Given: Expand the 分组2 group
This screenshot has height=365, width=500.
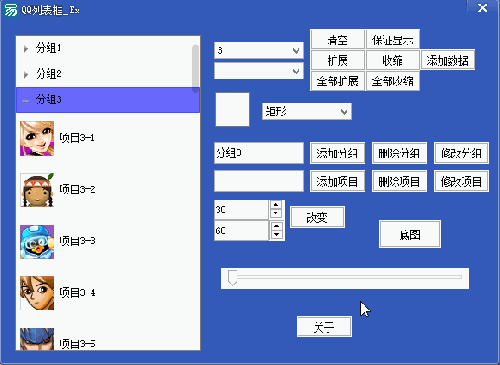Looking at the screenshot, I should point(26,74).
